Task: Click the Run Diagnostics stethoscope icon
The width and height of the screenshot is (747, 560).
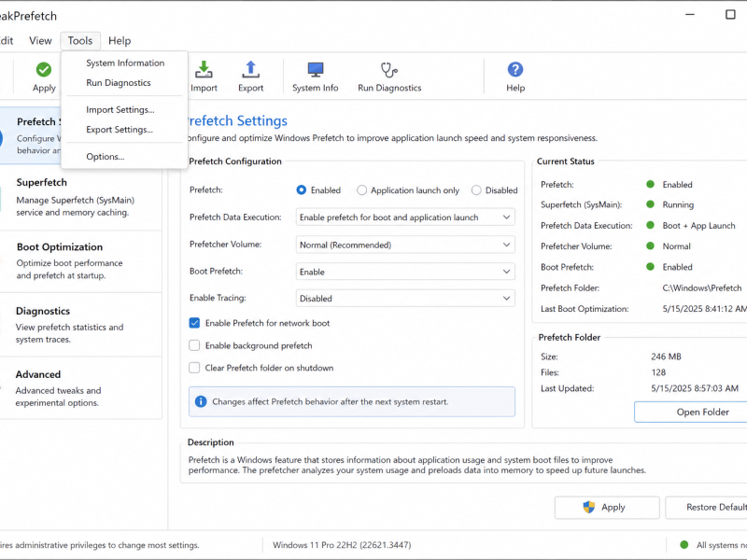Action: click(389, 69)
